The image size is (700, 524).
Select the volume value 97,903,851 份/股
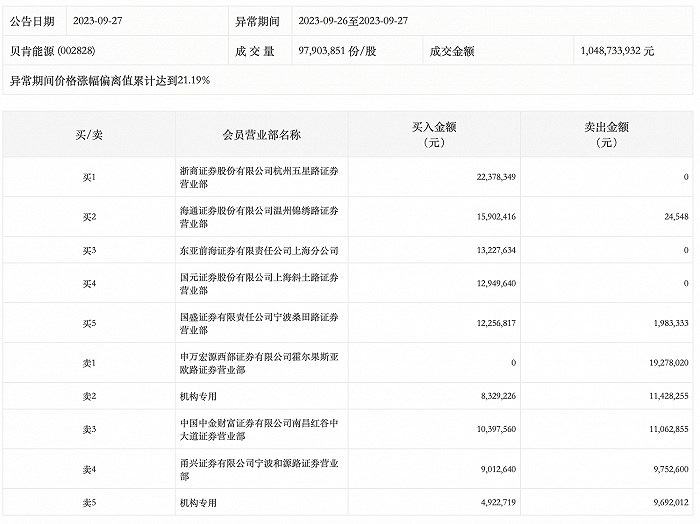tap(337, 51)
